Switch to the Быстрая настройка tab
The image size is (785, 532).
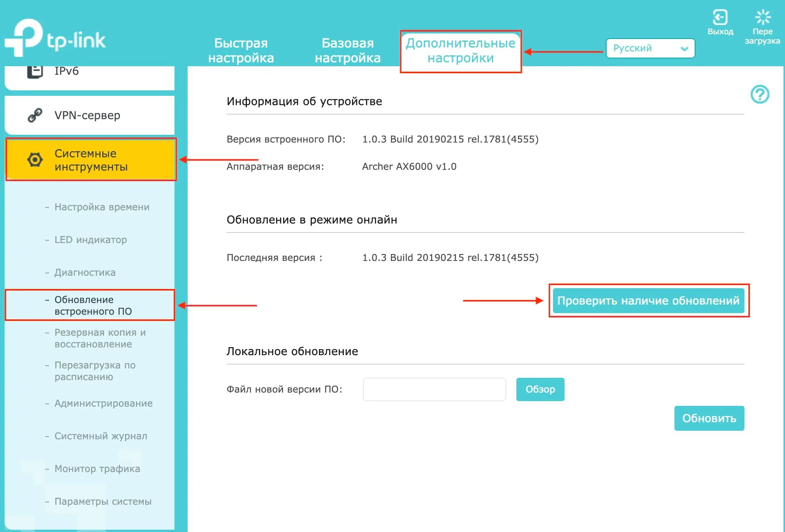(241, 51)
